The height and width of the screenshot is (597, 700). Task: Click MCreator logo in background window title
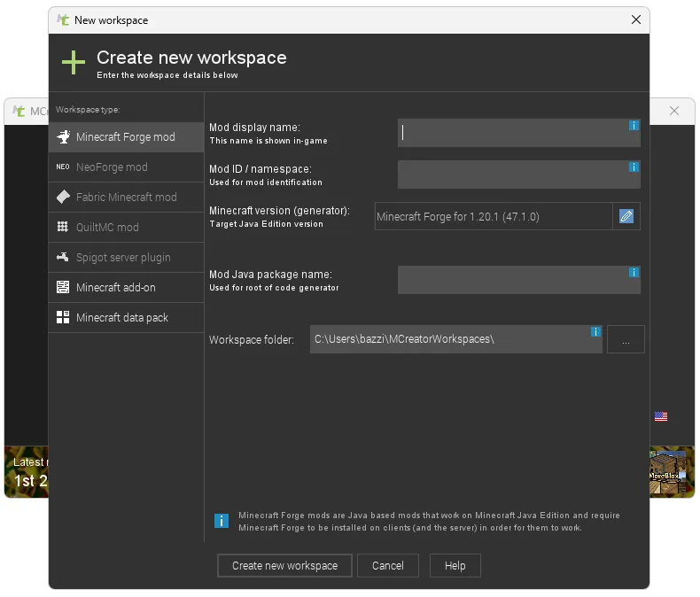(x=19, y=111)
